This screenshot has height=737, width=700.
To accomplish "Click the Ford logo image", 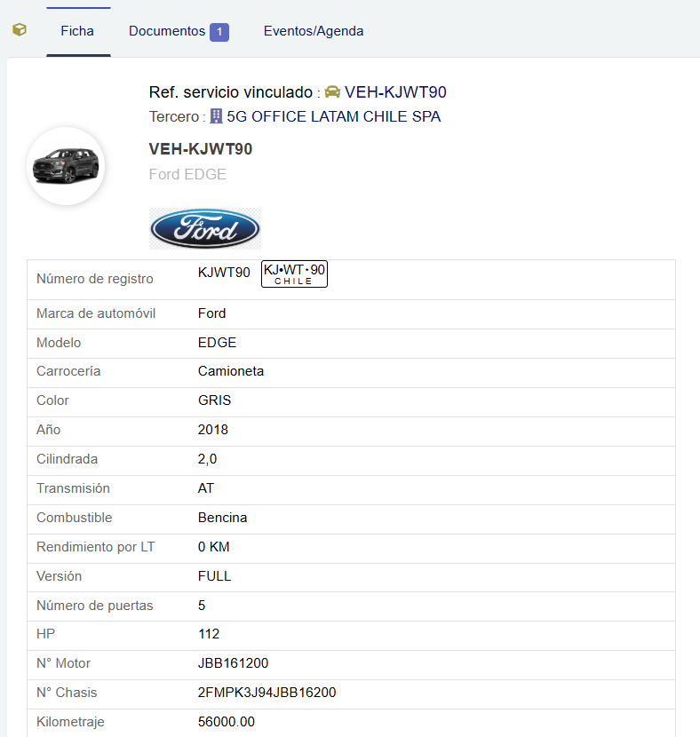I will point(205,228).
